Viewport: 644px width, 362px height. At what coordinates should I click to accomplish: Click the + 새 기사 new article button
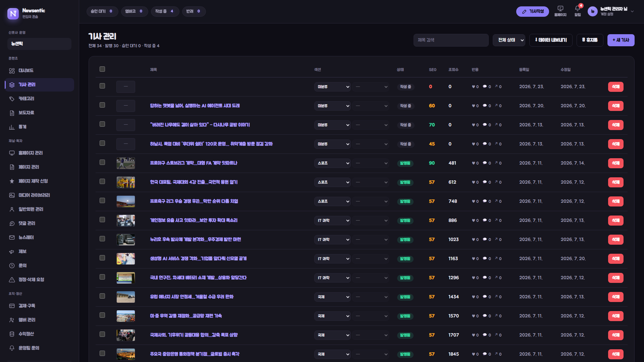tap(621, 40)
